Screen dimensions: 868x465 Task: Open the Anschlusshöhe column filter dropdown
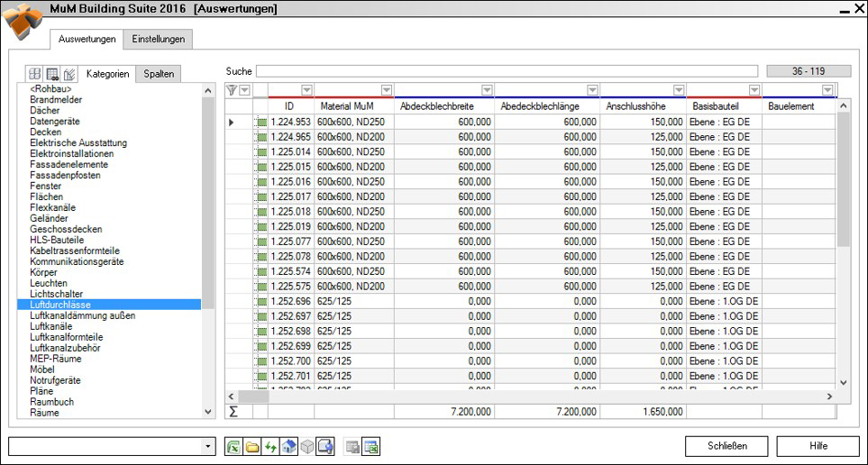point(680,90)
